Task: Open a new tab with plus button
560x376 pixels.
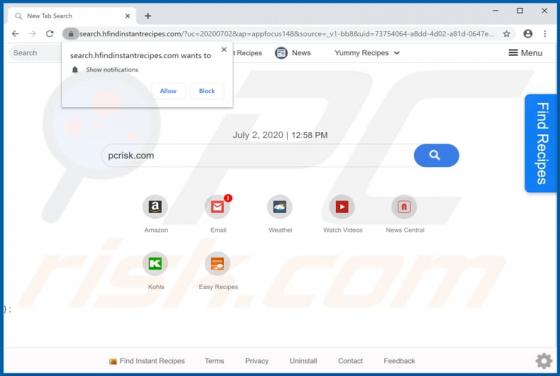Action: point(148,16)
